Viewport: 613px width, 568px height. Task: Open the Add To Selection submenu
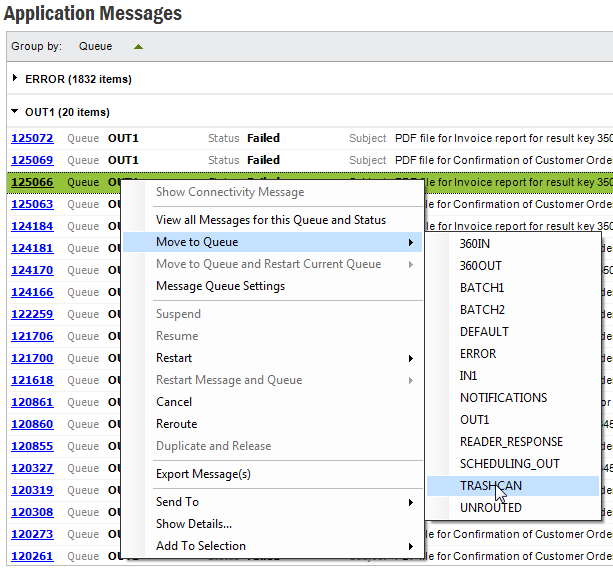(410, 546)
